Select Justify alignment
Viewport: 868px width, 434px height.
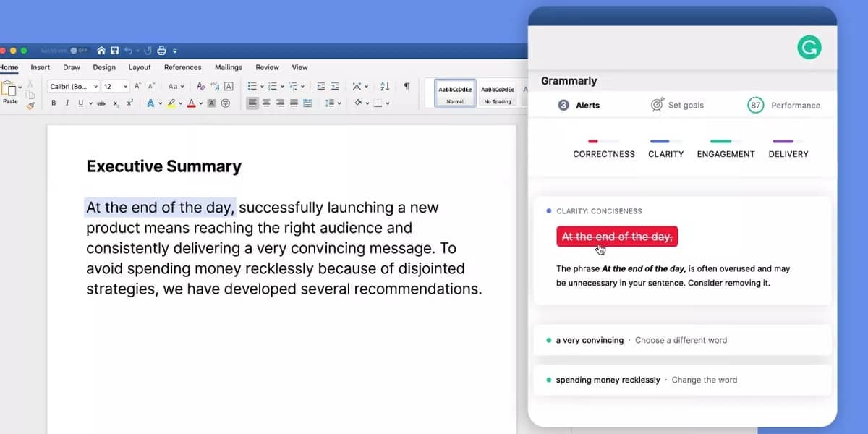coord(294,103)
